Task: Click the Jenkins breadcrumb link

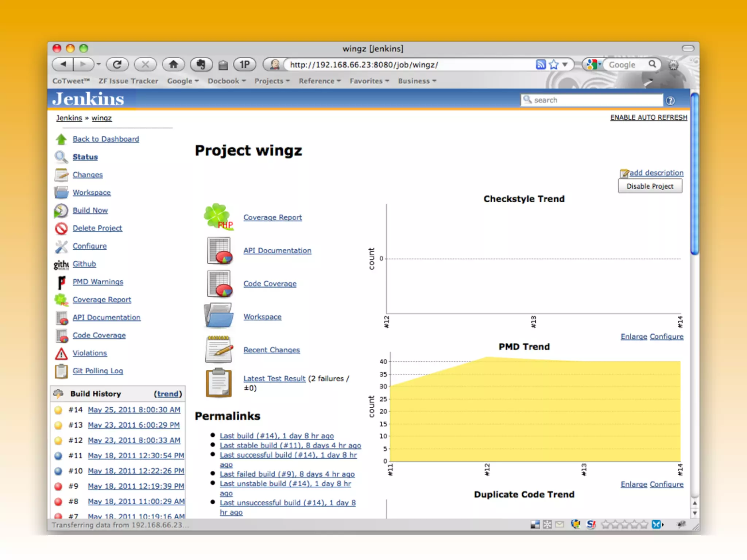Action: point(69,118)
